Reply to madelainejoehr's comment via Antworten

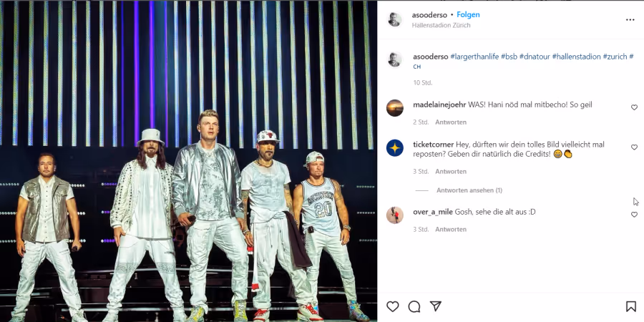(451, 122)
